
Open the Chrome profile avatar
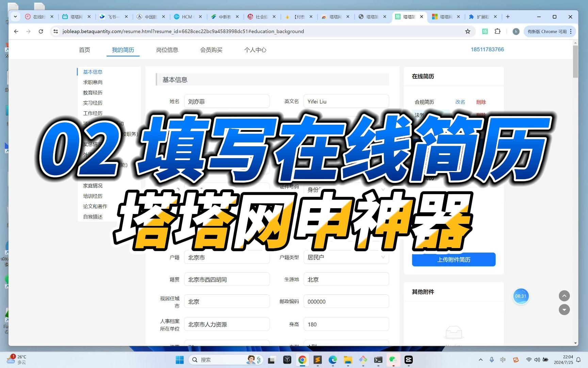coord(516,31)
